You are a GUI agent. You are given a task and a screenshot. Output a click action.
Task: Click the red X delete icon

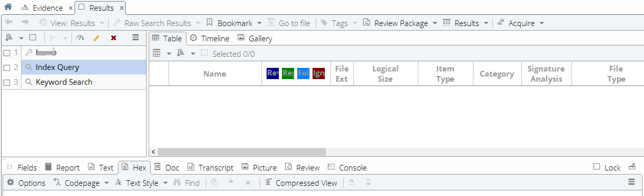point(113,38)
